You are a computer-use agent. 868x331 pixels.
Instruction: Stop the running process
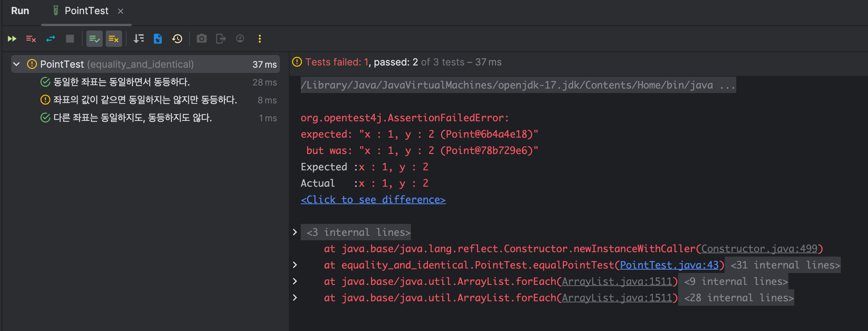pyautogui.click(x=70, y=39)
